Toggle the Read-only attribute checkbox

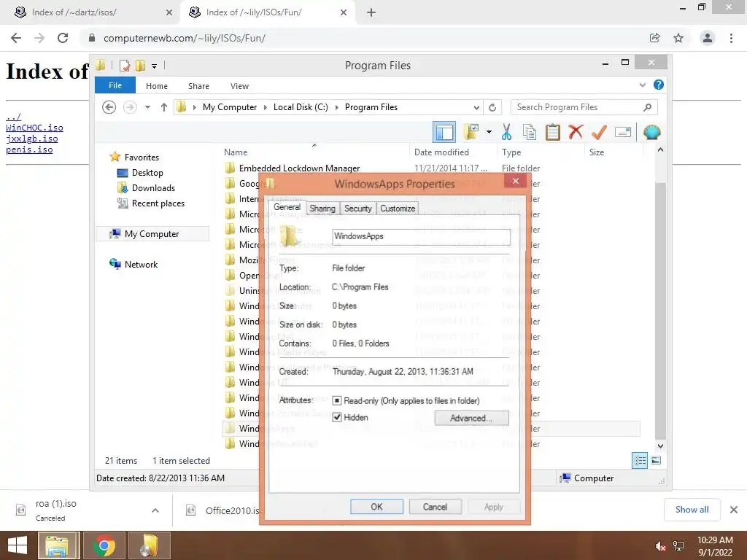[x=337, y=400]
